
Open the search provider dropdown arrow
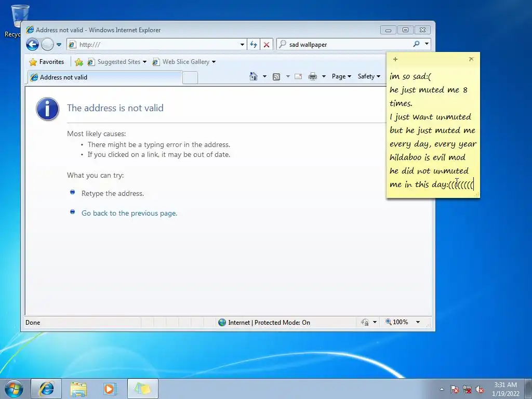pos(427,44)
